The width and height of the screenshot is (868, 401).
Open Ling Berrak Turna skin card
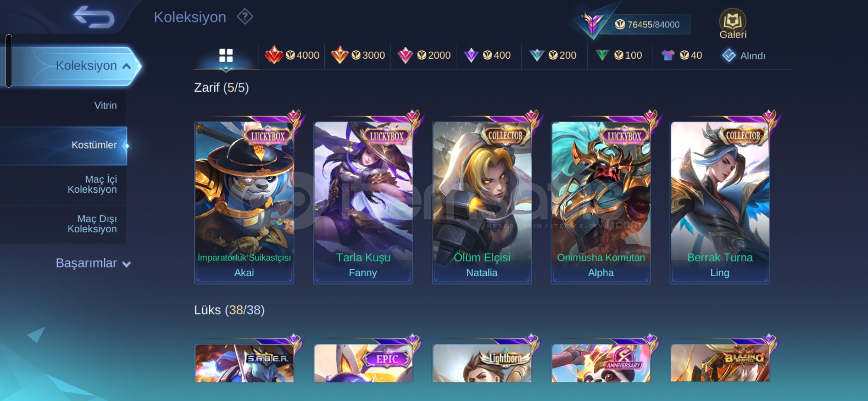click(720, 202)
